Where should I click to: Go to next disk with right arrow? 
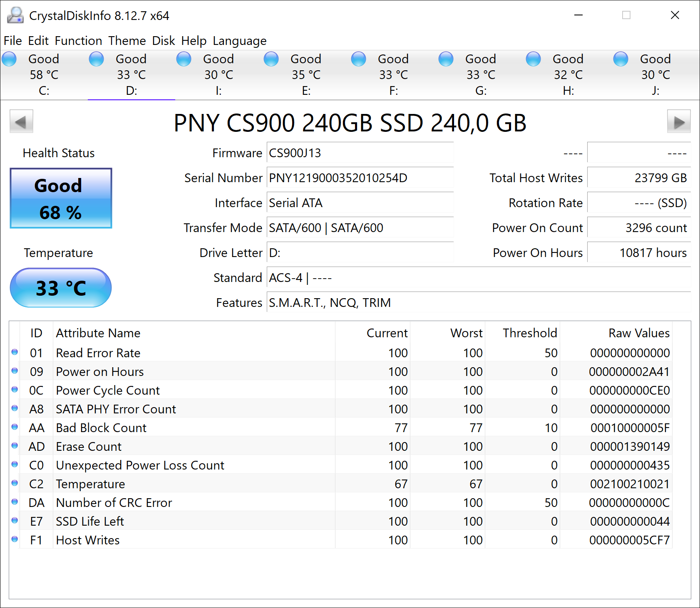click(x=679, y=121)
